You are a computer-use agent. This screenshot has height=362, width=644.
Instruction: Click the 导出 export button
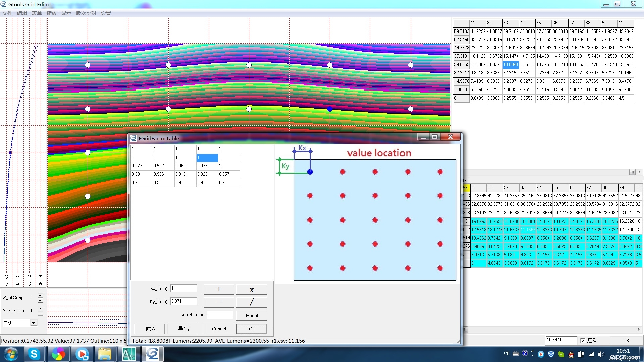pos(183,329)
